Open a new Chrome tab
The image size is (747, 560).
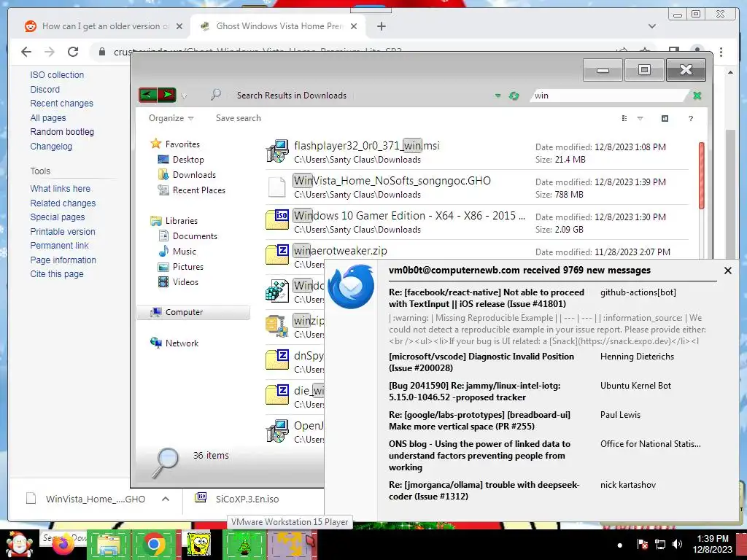pos(381,26)
